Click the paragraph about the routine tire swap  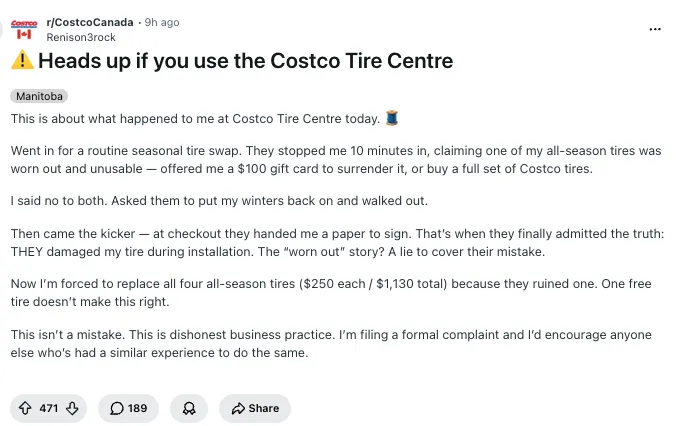[336, 158]
